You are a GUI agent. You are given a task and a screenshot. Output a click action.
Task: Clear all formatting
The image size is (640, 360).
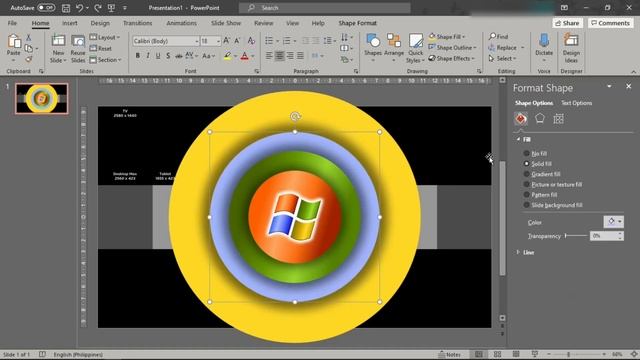click(x=251, y=40)
